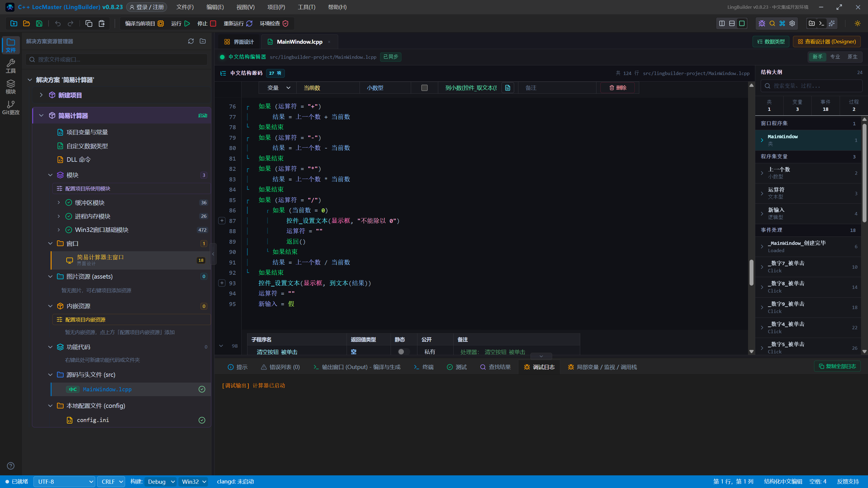Open 模块 panel in the left sidebar

coord(11,87)
